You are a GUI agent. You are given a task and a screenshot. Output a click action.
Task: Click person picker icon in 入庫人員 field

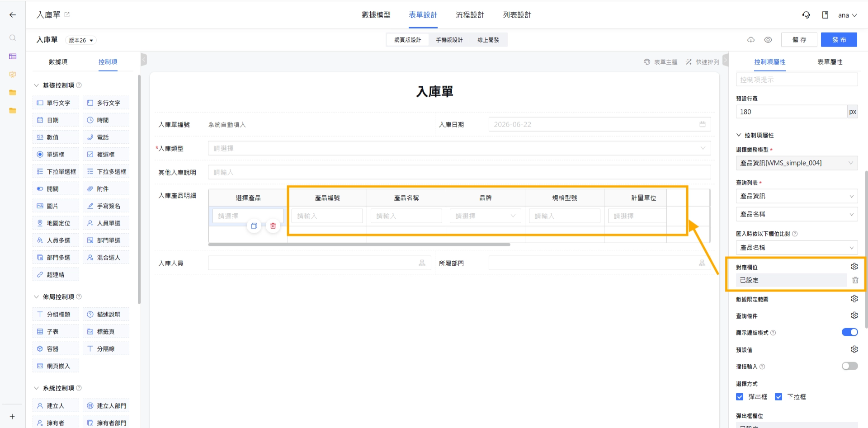coord(422,263)
